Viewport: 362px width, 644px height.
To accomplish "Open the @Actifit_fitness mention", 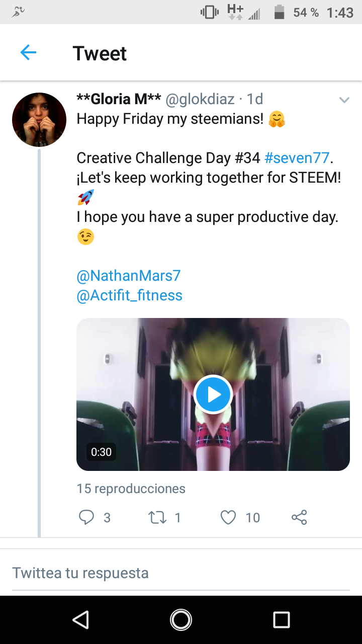I will 129,295.
